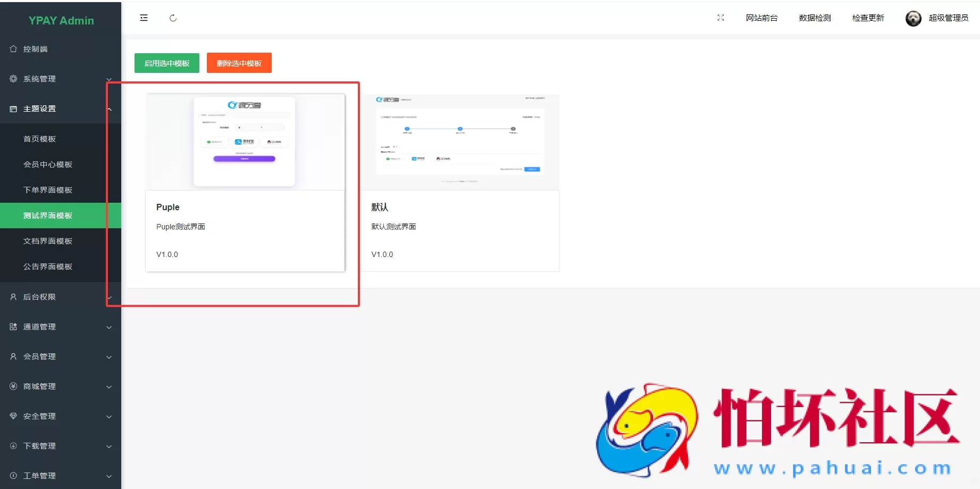The image size is (980, 489).
Task: Collapse the sidebar using the menu toggle icon
Action: click(144, 18)
